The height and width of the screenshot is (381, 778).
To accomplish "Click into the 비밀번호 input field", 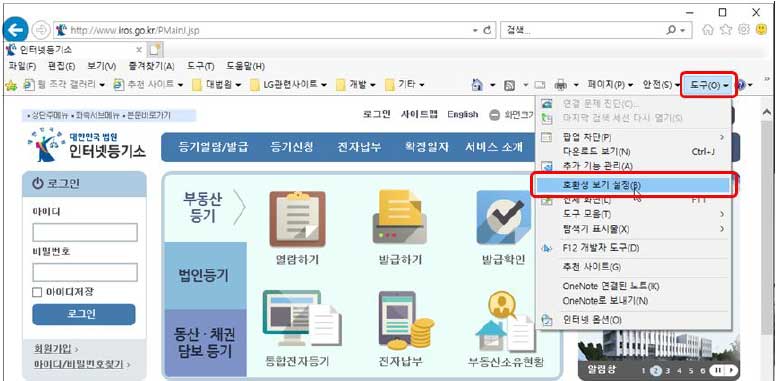I will pos(85,272).
